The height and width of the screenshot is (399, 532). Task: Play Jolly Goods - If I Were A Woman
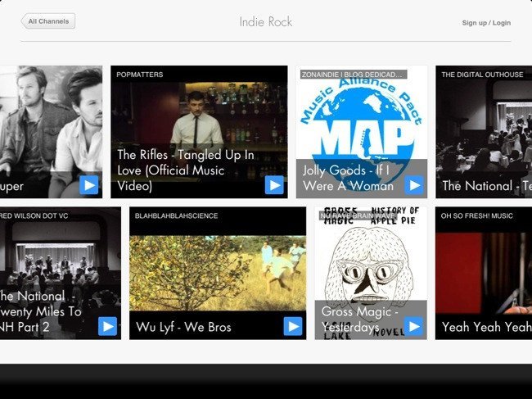(x=414, y=185)
